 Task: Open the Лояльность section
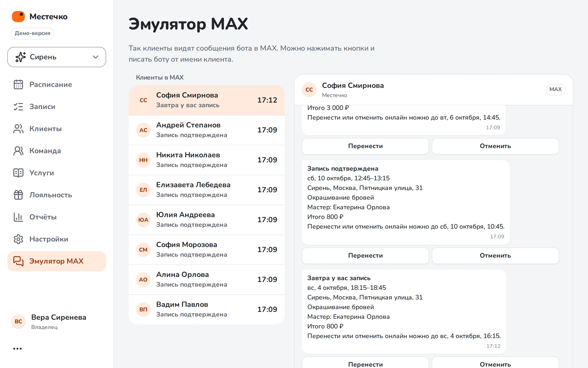(57, 195)
